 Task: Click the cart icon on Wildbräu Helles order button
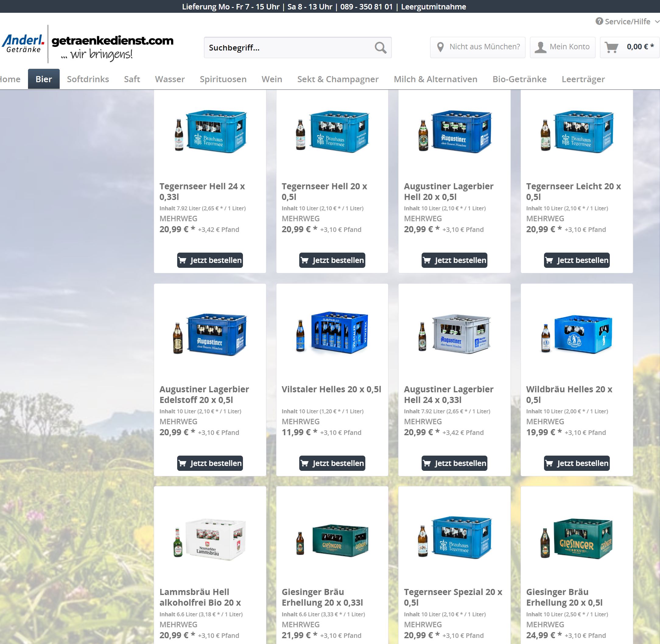click(x=549, y=464)
